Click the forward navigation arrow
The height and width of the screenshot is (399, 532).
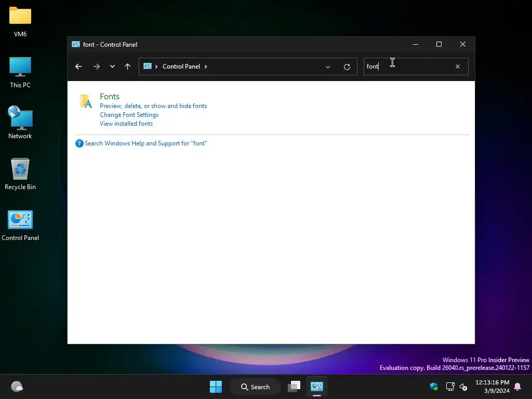96,66
